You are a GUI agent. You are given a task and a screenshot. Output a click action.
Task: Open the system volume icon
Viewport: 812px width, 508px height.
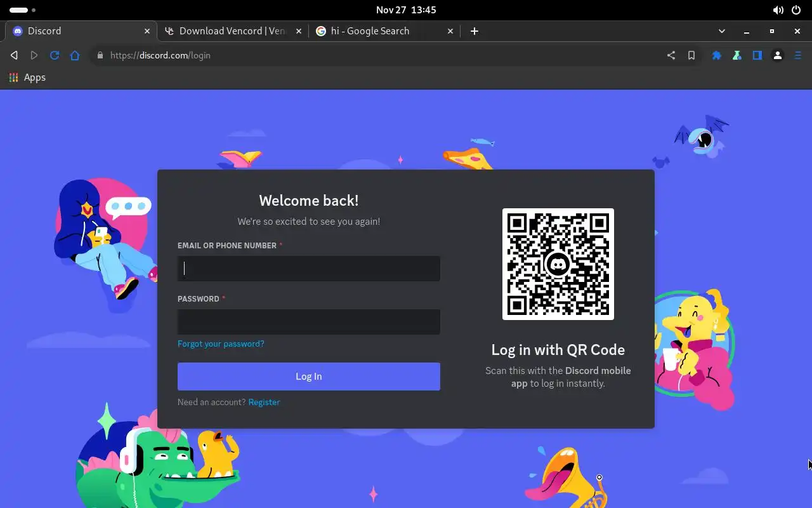[x=778, y=10]
